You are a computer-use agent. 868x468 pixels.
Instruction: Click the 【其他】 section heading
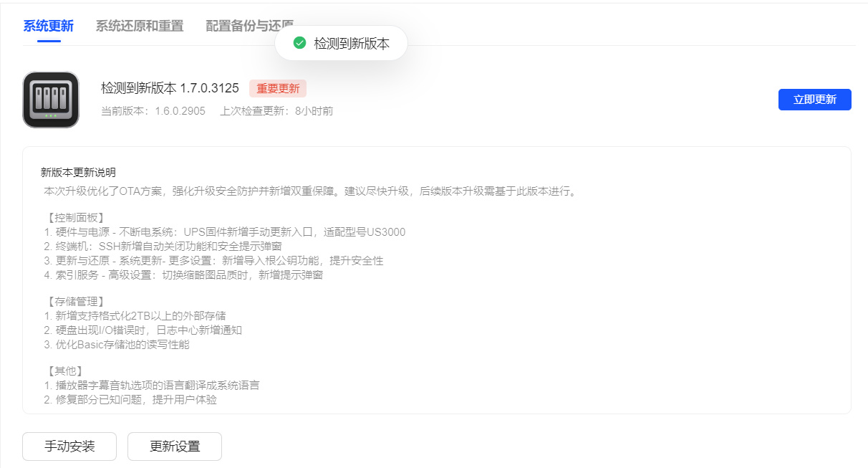65,371
